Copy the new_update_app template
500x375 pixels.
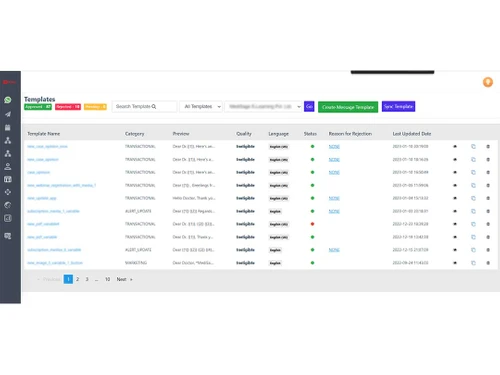click(x=473, y=198)
